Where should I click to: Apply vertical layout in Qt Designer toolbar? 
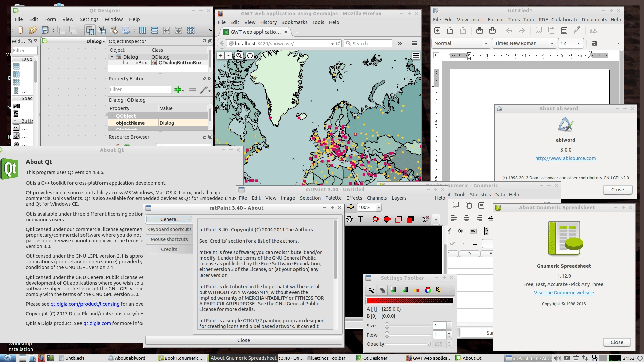[x=155, y=30]
